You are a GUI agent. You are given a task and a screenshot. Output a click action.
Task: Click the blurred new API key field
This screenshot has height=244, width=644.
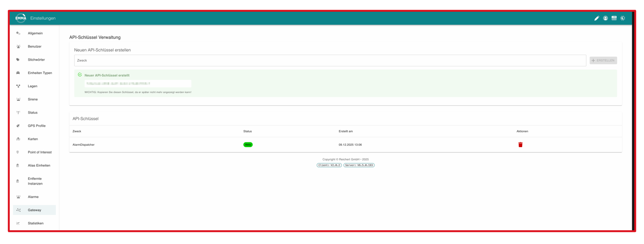tap(138, 83)
